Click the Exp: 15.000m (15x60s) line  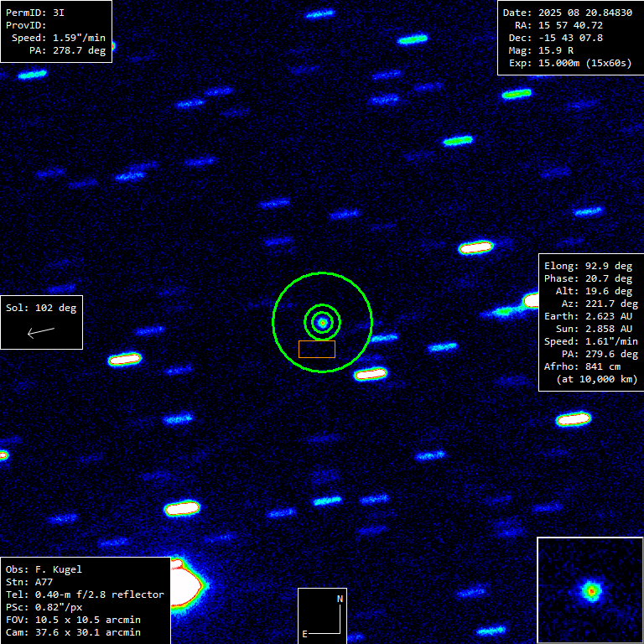pos(567,63)
